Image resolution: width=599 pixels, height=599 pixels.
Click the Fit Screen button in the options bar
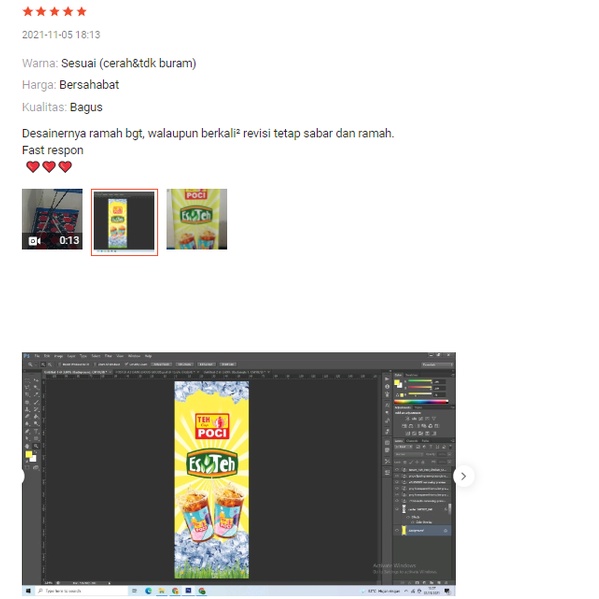(x=184, y=364)
